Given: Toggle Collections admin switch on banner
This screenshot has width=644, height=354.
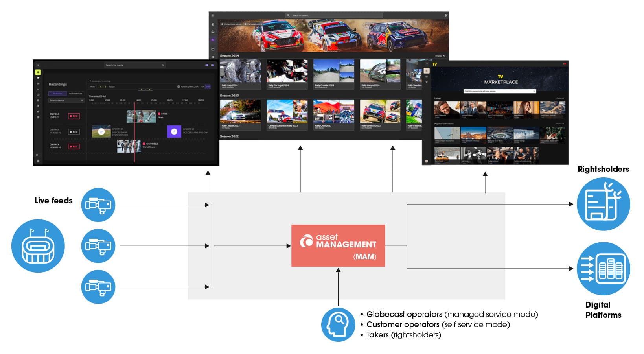Looking at the screenshot, I should coord(232,24).
